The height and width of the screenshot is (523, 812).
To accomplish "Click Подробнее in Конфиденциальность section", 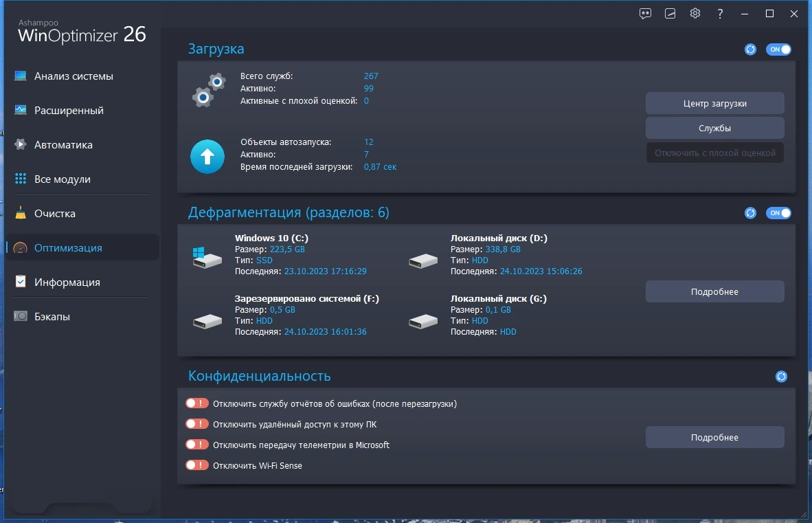I will [714, 437].
